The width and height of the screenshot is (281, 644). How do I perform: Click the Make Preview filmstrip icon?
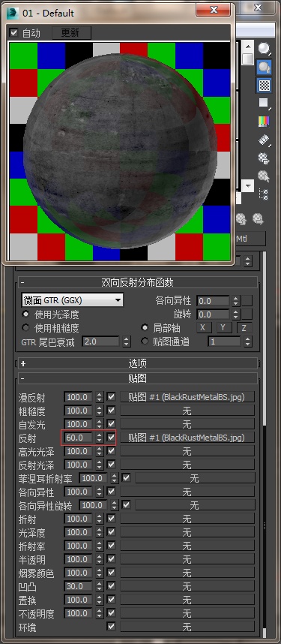265,140
